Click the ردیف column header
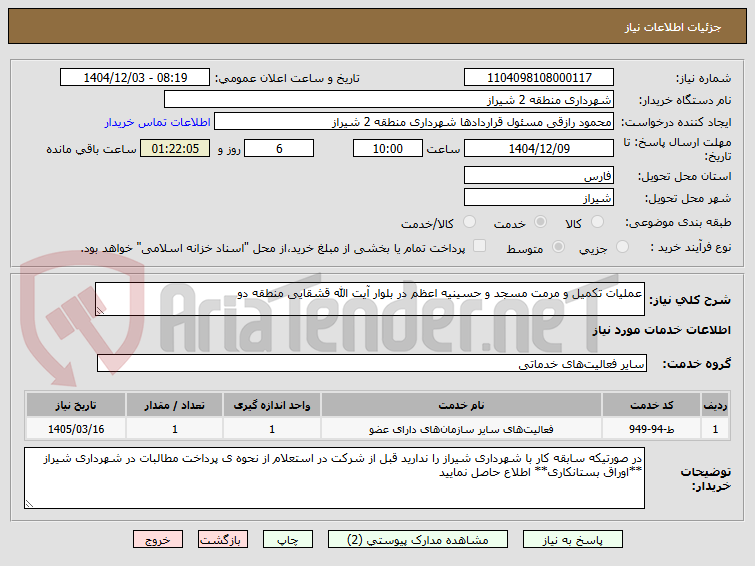This screenshot has width=755, height=566. (715, 405)
